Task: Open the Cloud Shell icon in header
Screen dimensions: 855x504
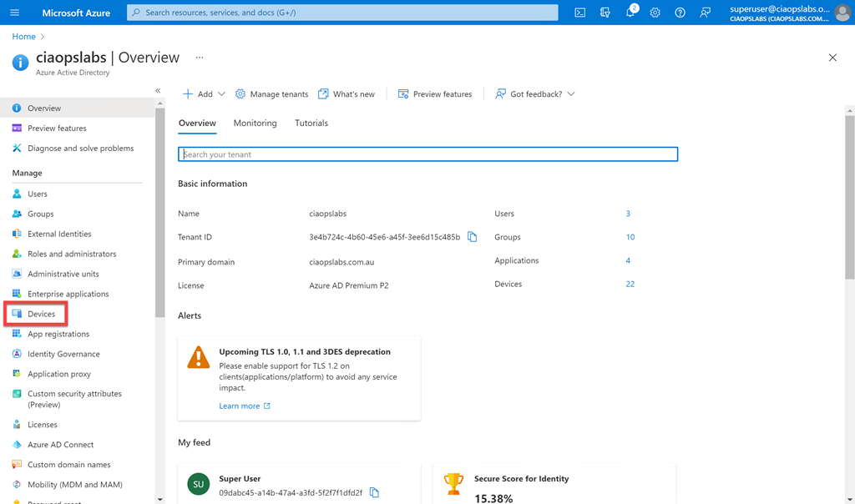Action: pos(579,13)
